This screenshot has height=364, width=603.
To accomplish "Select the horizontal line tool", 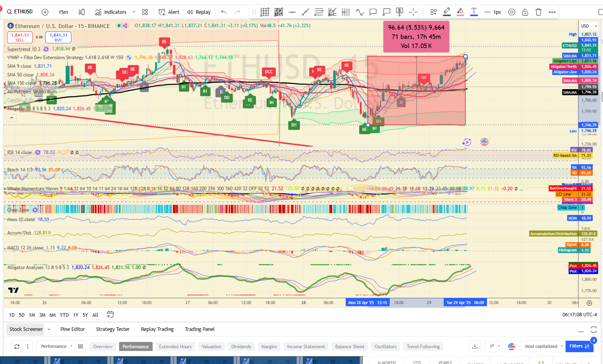I will click(292, 12).
